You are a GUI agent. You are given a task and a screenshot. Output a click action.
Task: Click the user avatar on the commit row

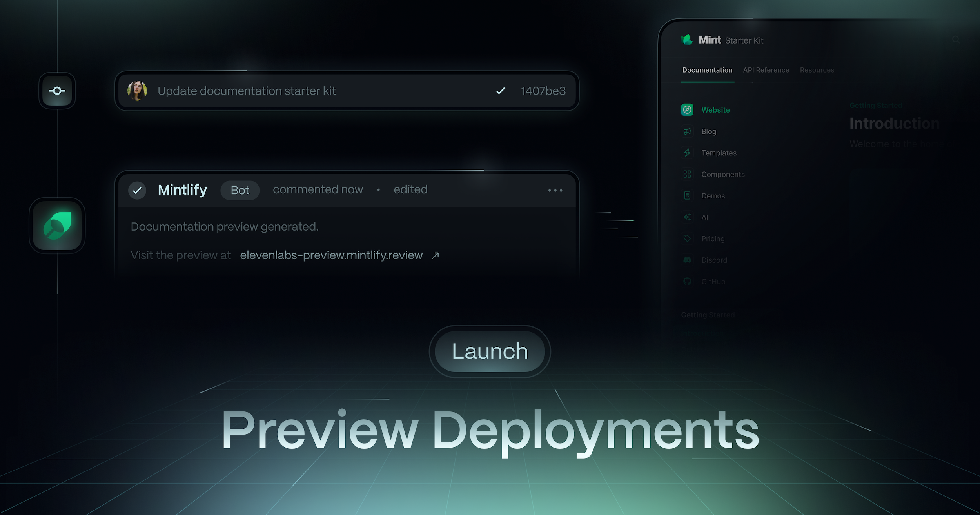coord(138,91)
